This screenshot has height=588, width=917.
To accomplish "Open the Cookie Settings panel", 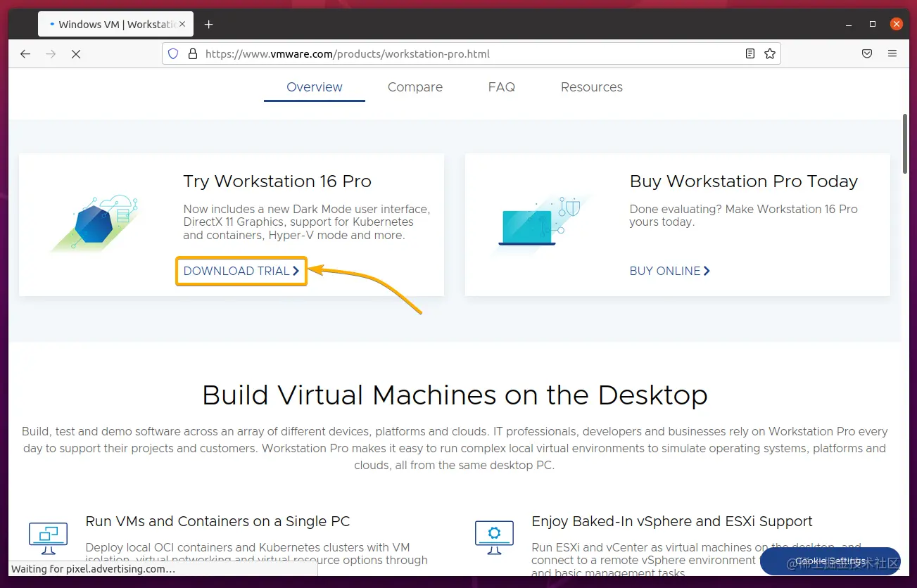I will 830,561.
